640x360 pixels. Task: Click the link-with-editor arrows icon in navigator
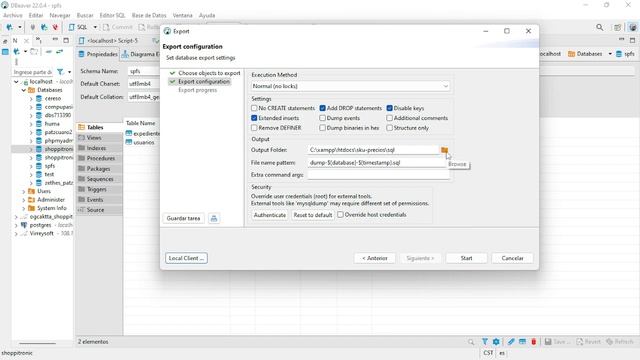coord(60,51)
